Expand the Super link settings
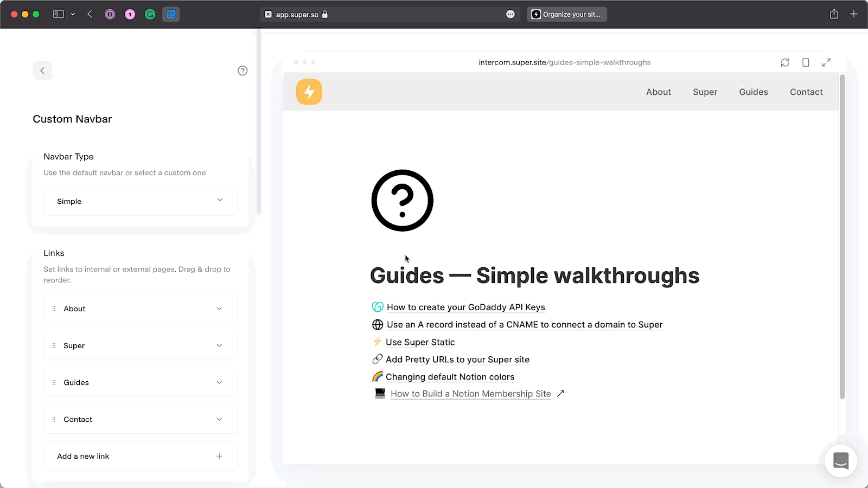The height and width of the screenshot is (488, 868). point(219,345)
